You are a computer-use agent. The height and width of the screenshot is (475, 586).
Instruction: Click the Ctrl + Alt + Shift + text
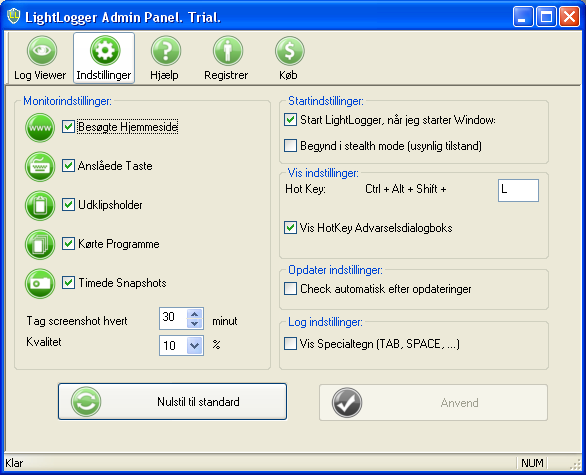[x=405, y=189]
